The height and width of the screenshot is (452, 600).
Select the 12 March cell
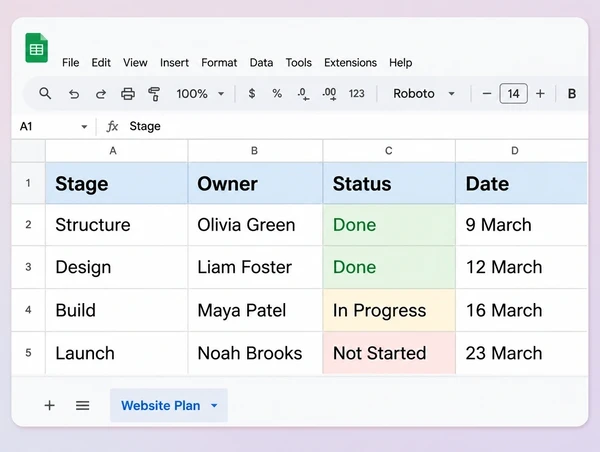(x=522, y=267)
